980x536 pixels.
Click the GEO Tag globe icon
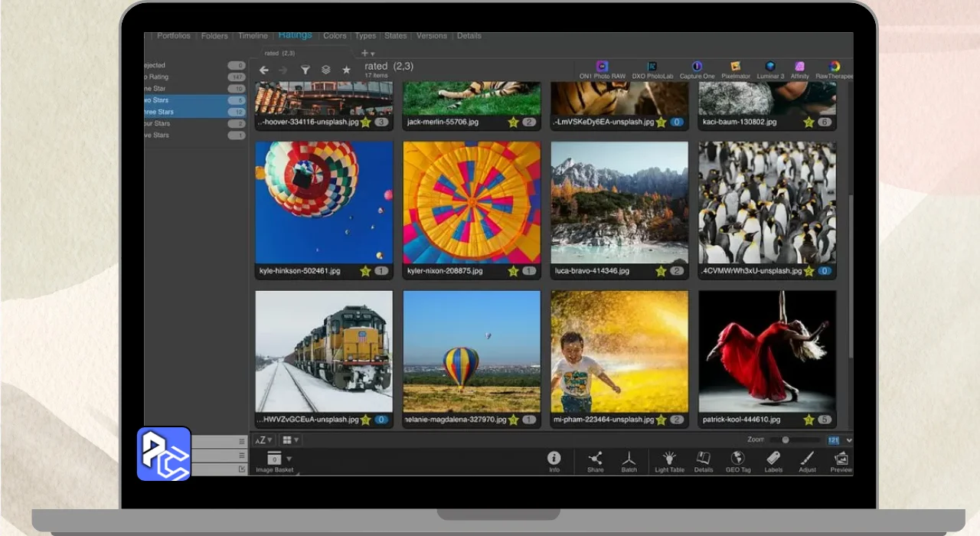click(x=738, y=459)
